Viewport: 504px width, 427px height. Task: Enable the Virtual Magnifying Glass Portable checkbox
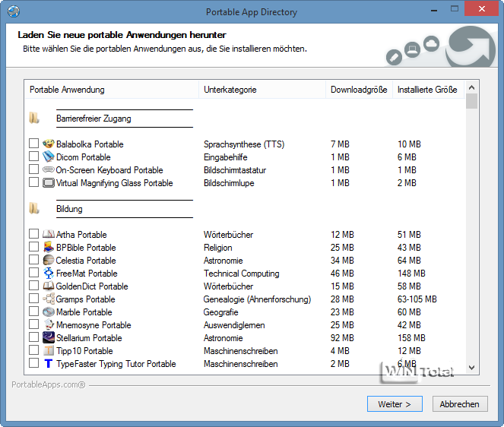(x=33, y=182)
